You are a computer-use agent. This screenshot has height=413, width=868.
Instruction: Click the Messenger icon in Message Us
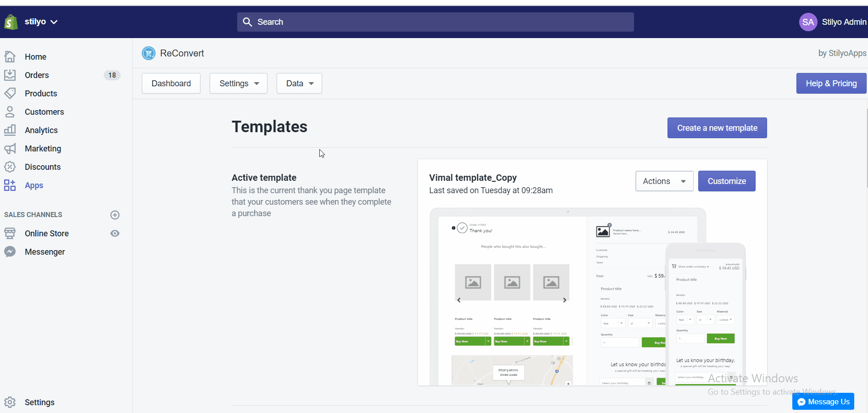point(801,402)
